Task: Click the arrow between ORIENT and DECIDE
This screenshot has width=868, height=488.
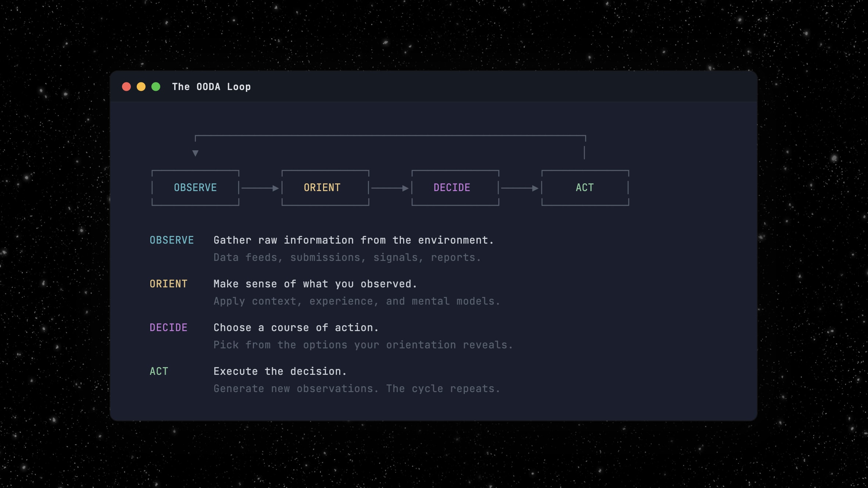Action: click(x=390, y=188)
